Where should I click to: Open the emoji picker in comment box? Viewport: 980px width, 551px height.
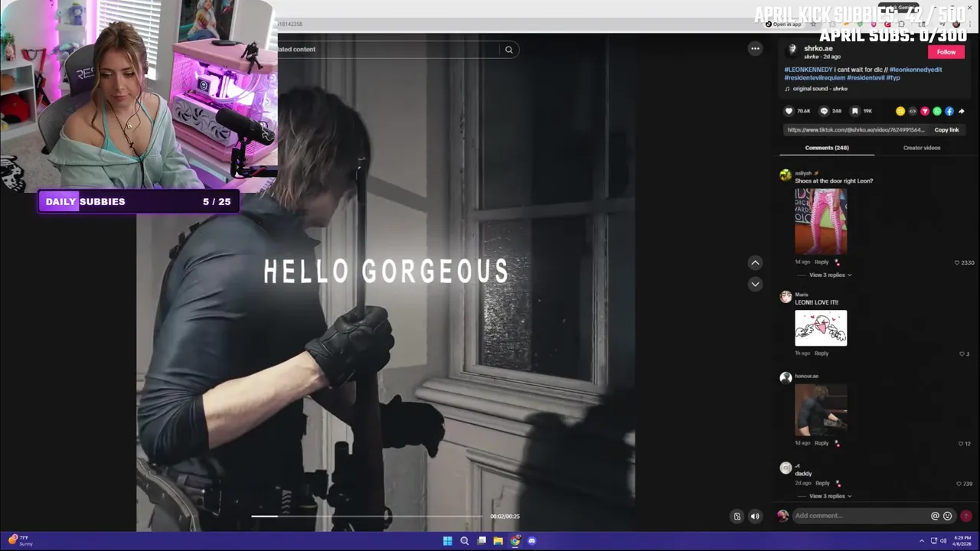948,516
